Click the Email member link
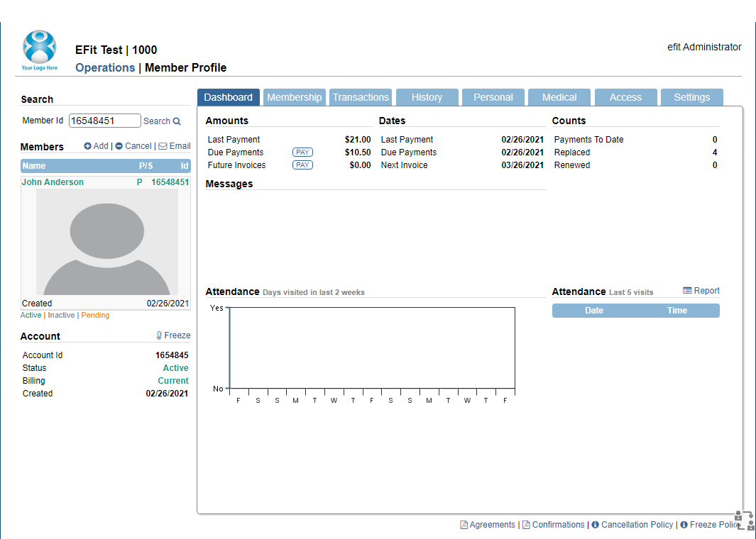 (180, 146)
